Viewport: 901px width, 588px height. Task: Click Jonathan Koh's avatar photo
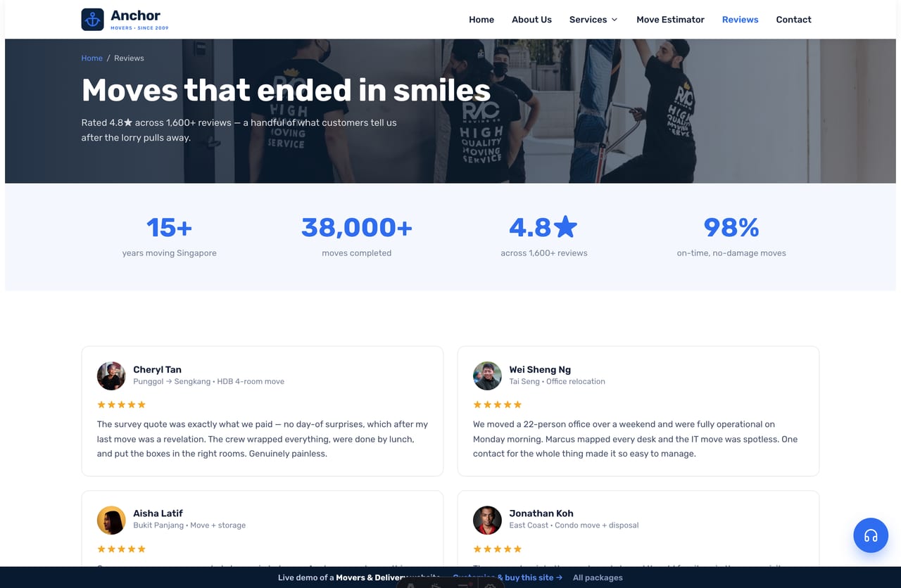click(487, 520)
